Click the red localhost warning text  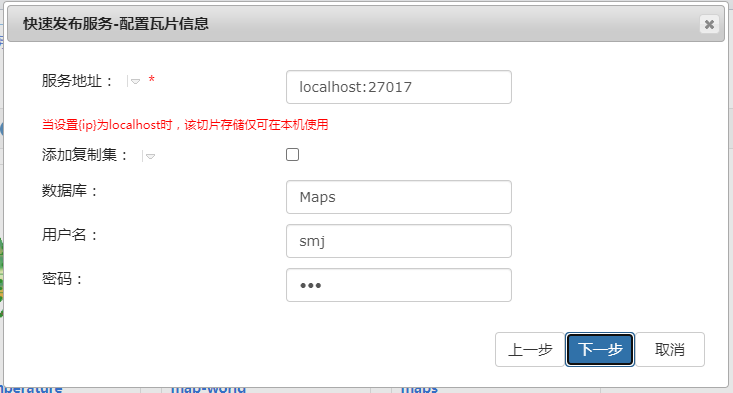(185, 125)
